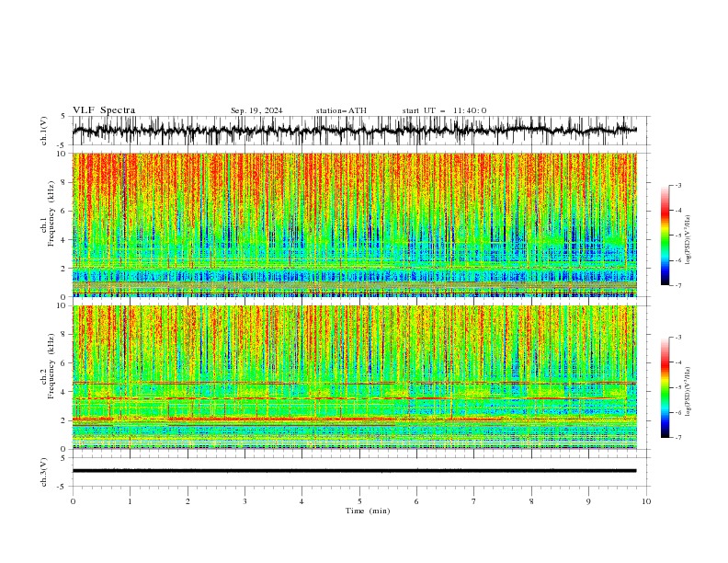Click inside the ch.2 spectrogram panel
728x563 pixels.
(x=355, y=377)
